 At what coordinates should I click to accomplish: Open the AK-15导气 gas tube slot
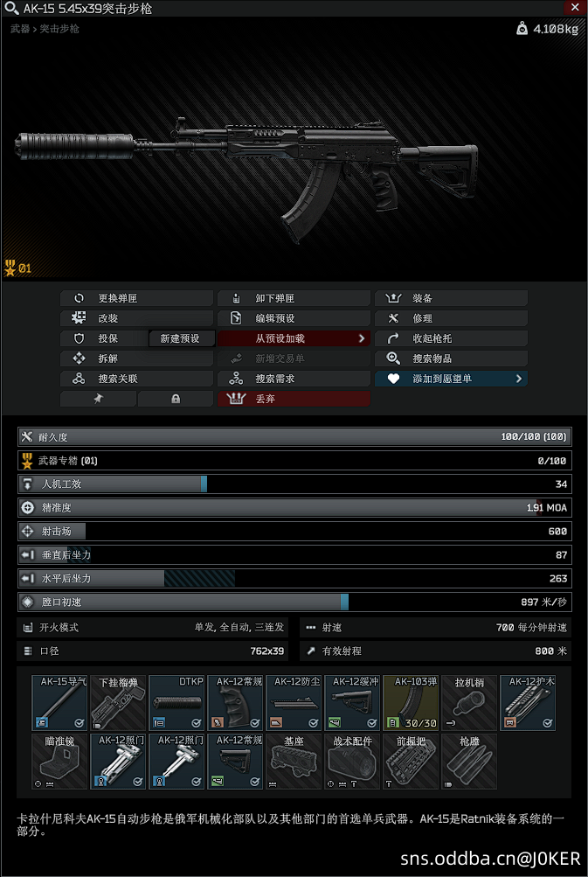[x=59, y=703]
